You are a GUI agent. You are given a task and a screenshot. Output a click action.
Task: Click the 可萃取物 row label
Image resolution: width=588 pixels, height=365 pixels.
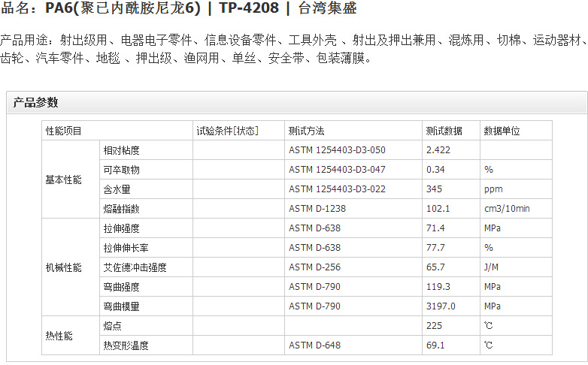(122, 170)
